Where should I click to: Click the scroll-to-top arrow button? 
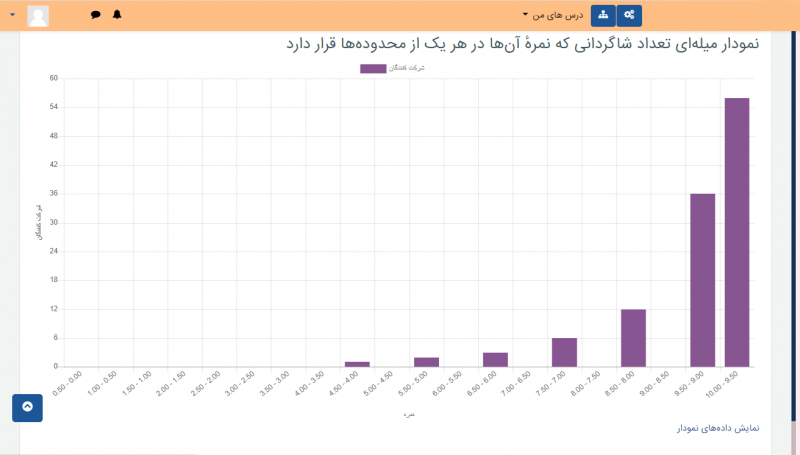click(27, 408)
